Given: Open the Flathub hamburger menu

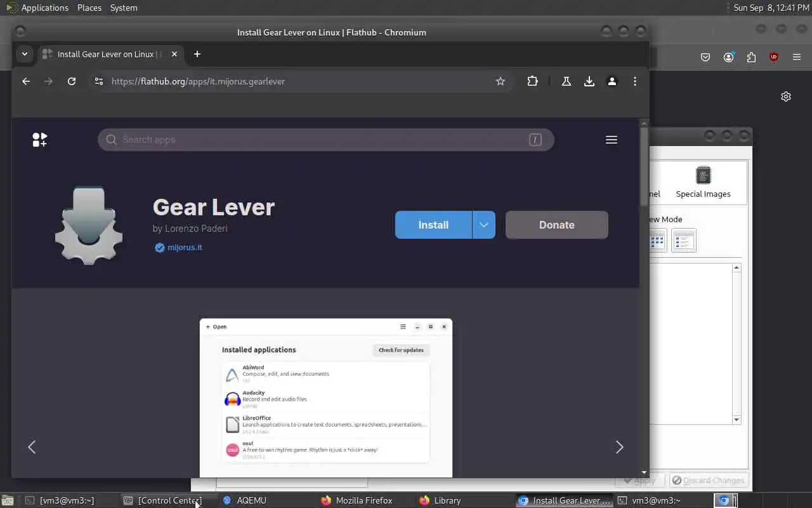Looking at the screenshot, I should coord(612,140).
